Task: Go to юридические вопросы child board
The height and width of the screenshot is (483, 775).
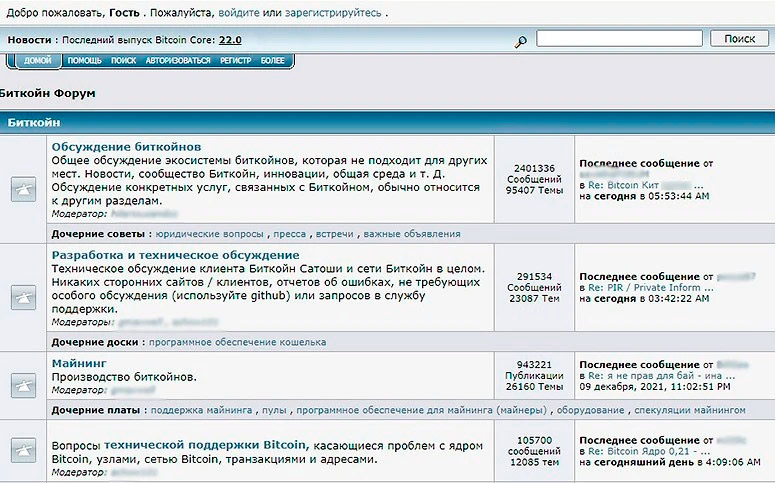Action: [x=209, y=234]
